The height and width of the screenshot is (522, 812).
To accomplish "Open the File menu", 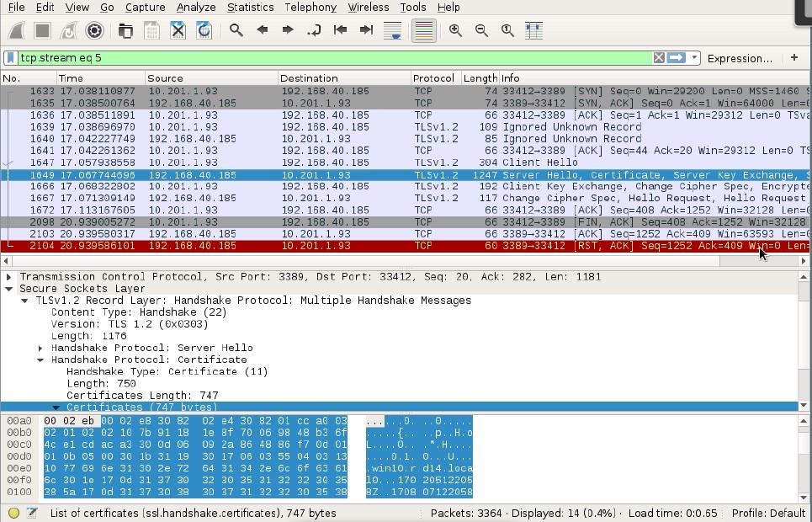I will (x=16, y=8).
